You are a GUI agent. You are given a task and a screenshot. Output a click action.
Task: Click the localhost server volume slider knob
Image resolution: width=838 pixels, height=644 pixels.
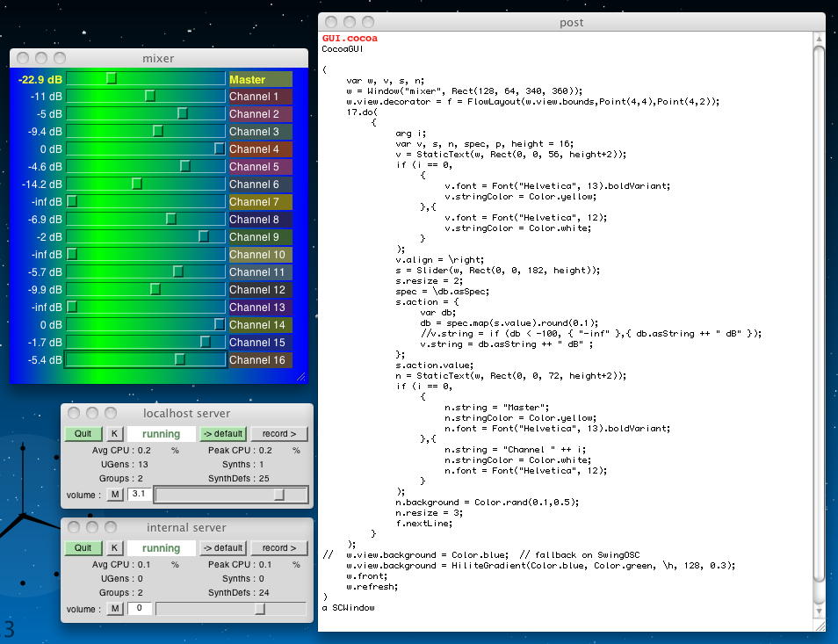(x=279, y=495)
